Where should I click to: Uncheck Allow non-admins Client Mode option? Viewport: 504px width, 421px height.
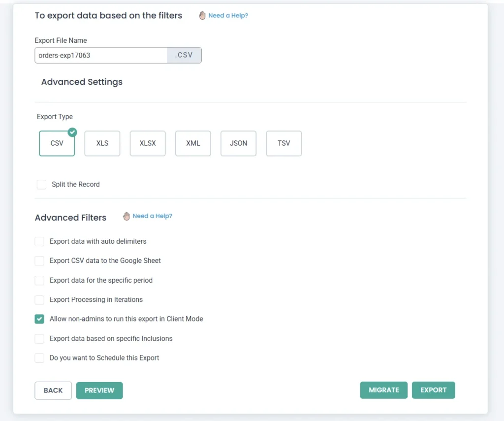coord(39,319)
